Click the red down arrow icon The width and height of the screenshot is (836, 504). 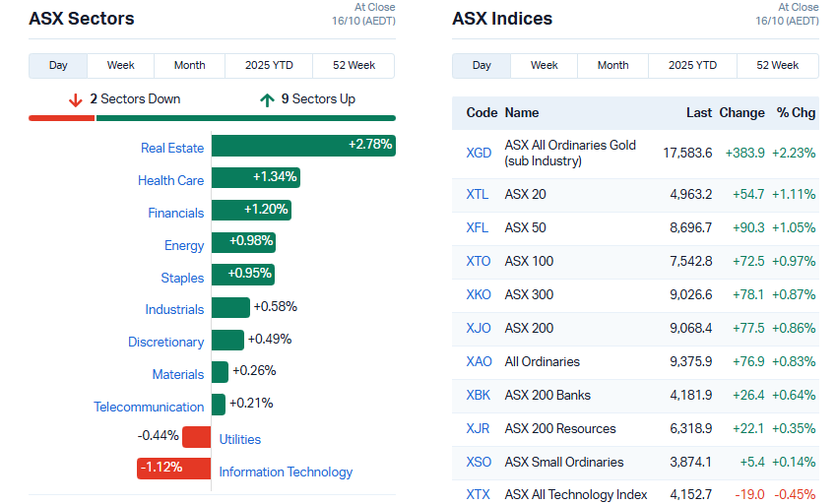point(75,99)
